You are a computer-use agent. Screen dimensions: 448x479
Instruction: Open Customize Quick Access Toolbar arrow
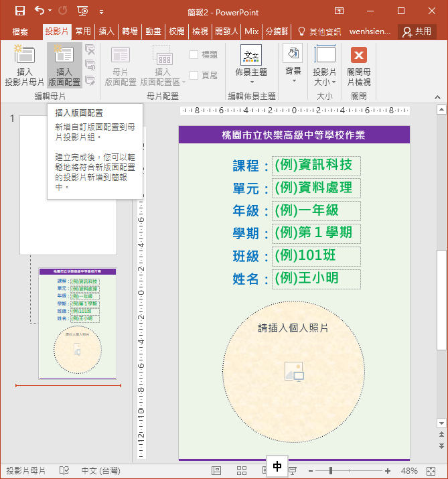click(101, 12)
